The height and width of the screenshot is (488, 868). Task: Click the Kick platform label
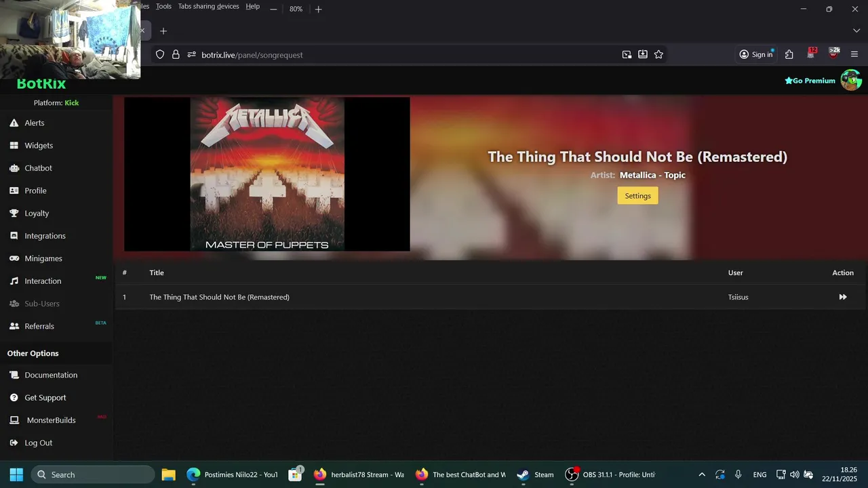pos(72,103)
